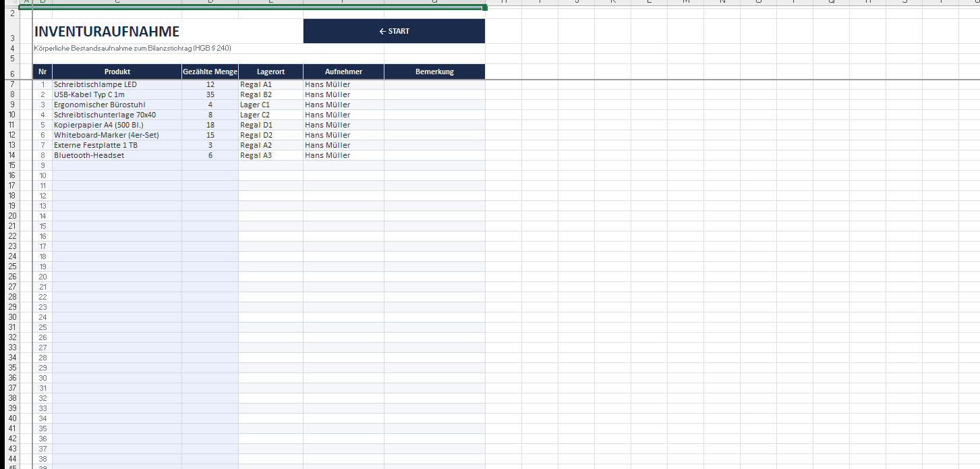
Task: Click the Gezählte Menge header cell
Action: (210, 72)
